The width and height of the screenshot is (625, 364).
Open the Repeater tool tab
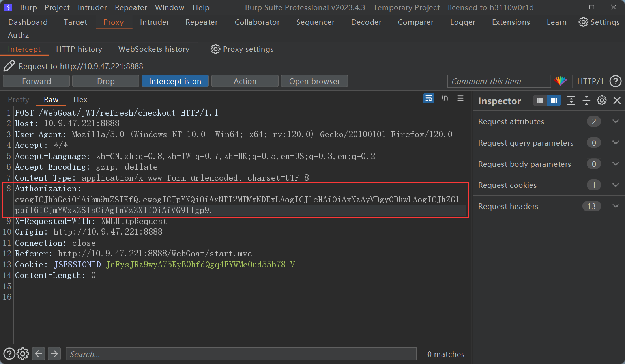(202, 22)
